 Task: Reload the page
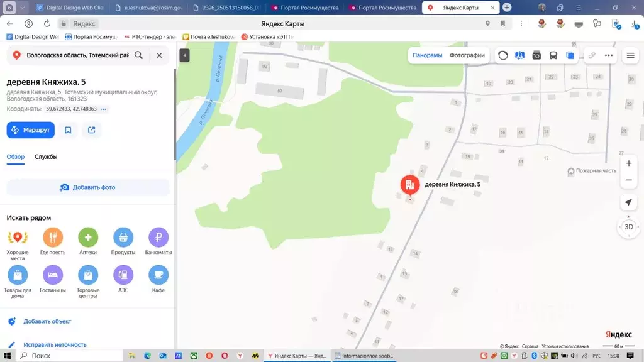[47, 24]
